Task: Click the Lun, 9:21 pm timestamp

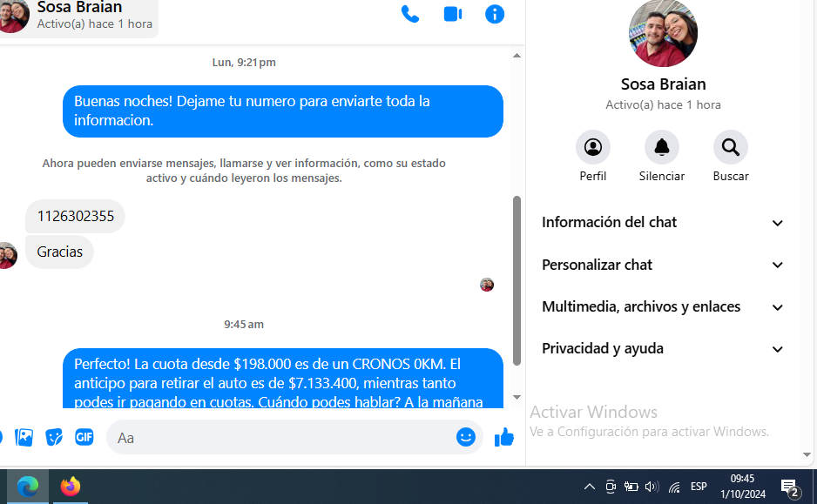Action: point(244,63)
